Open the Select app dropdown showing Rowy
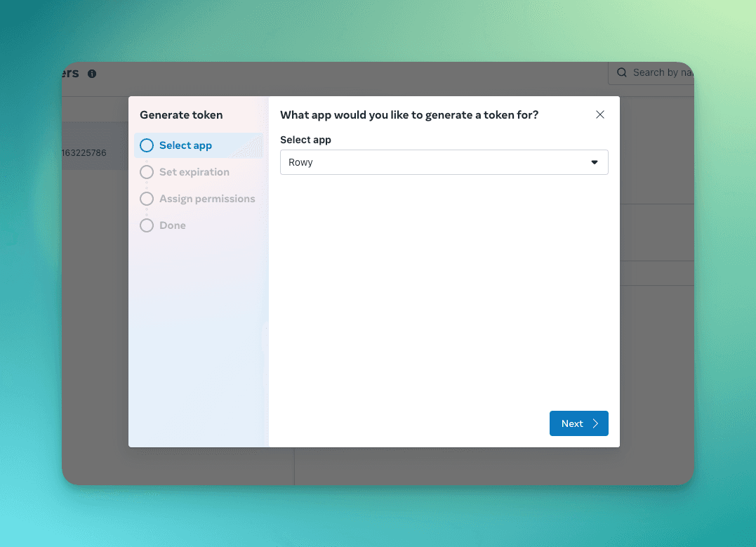The height and width of the screenshot is (547, 756). point(444,162)
